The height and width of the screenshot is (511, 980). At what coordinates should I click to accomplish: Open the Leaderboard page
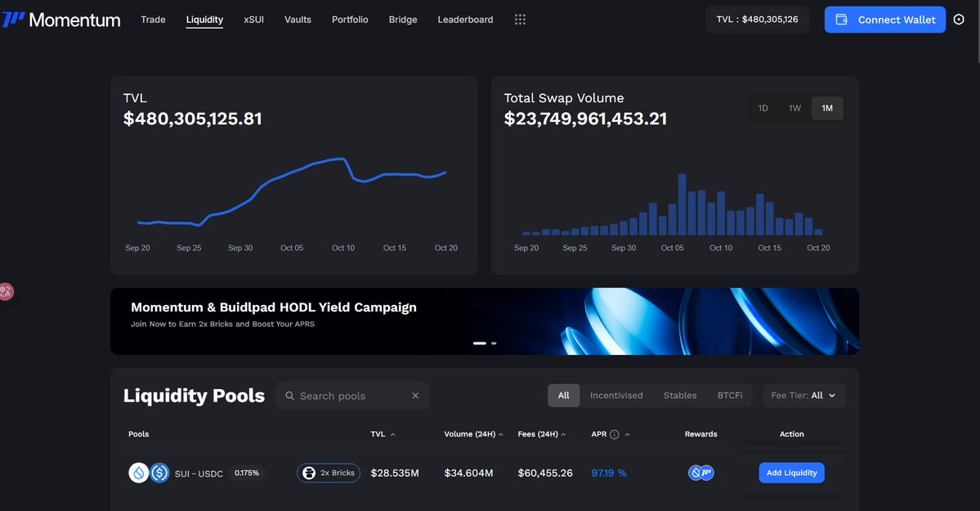click(465, 20)
